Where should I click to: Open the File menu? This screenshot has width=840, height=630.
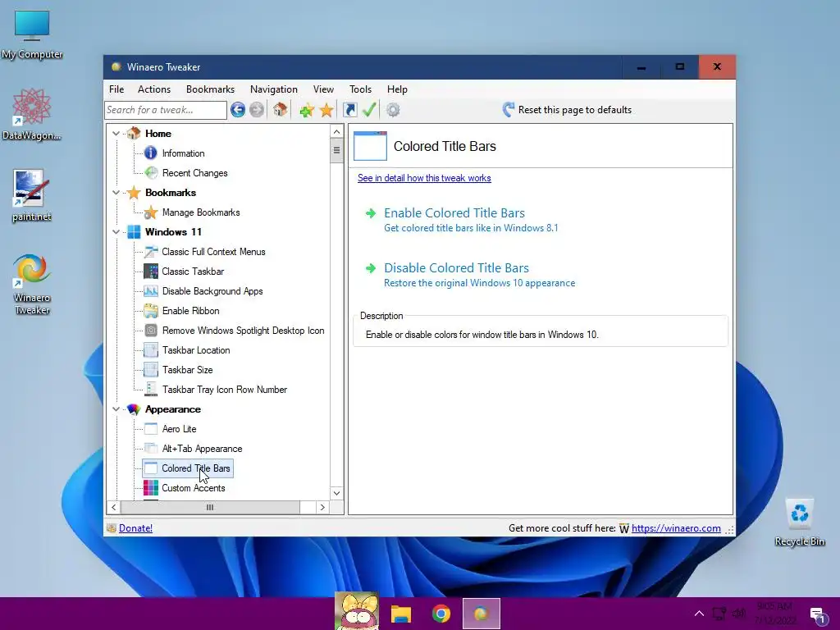pos(116,89)
